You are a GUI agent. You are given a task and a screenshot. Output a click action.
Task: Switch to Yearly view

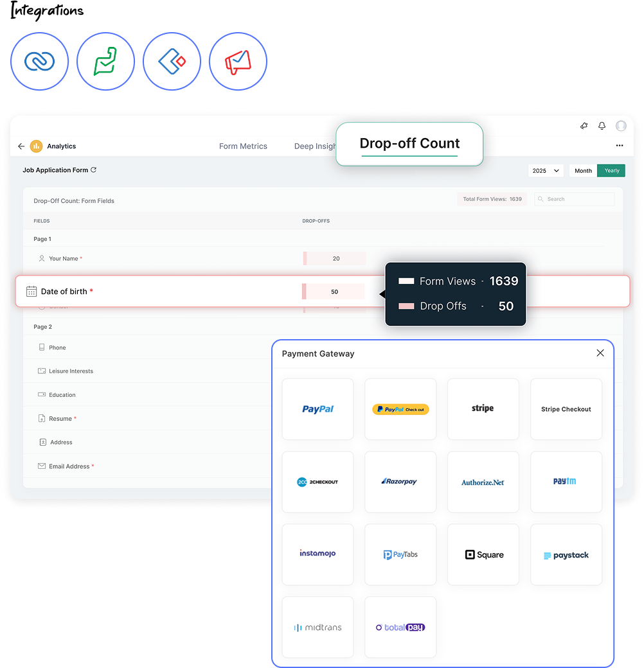[x=611, y=170]
